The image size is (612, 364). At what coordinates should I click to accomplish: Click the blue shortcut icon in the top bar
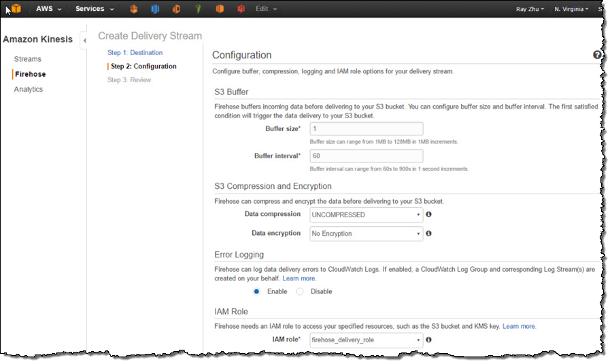154,9
